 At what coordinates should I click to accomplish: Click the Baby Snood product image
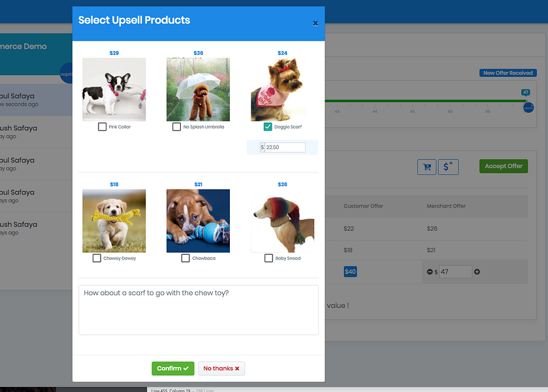tap(282, 221)
